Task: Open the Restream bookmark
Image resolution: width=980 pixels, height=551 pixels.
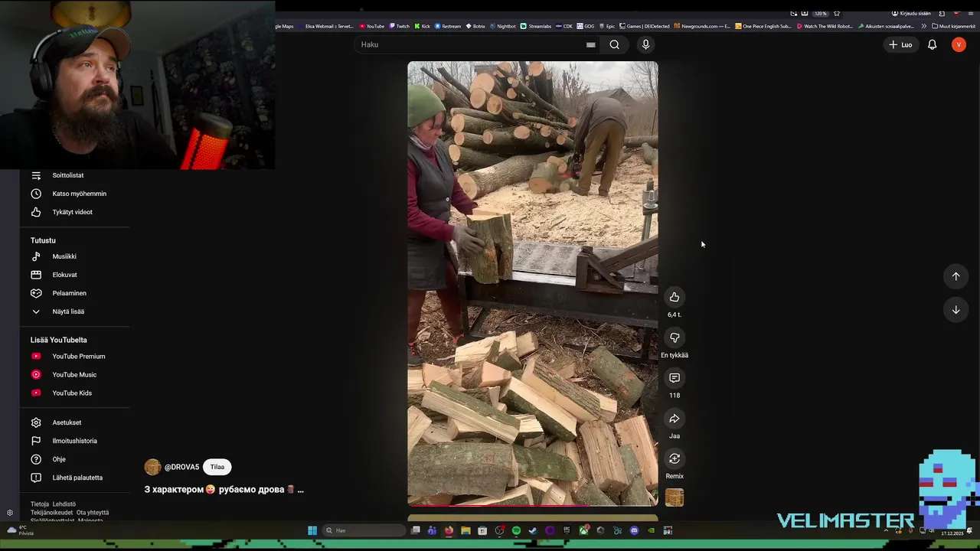Action: [x=448, y=26]
